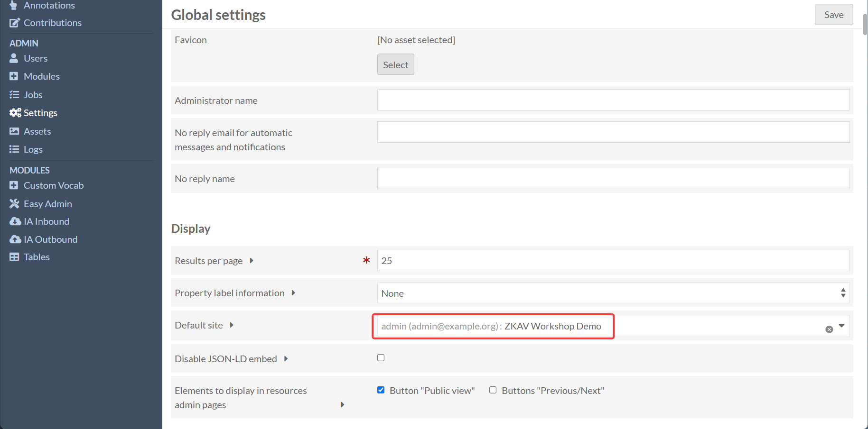Viewport: 868px width, 429px height.
Task: Click the Modules plus icon
Action: click(14, 76)
